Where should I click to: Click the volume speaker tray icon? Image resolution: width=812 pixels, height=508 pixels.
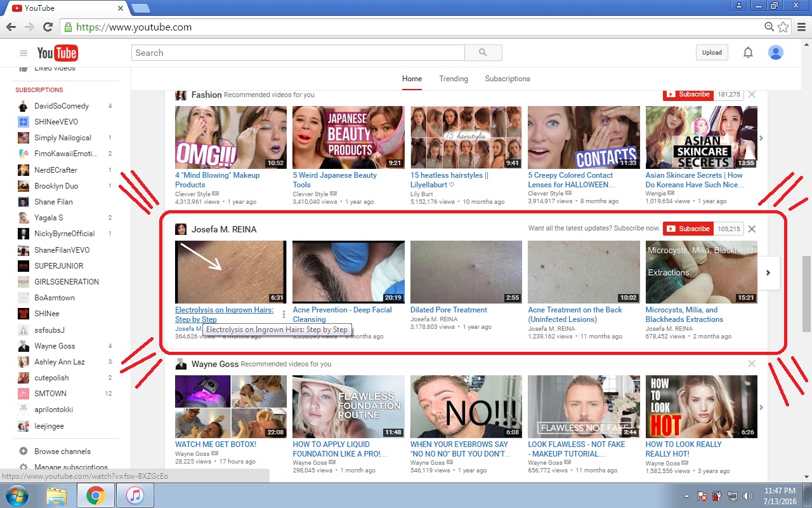[748, 496]
